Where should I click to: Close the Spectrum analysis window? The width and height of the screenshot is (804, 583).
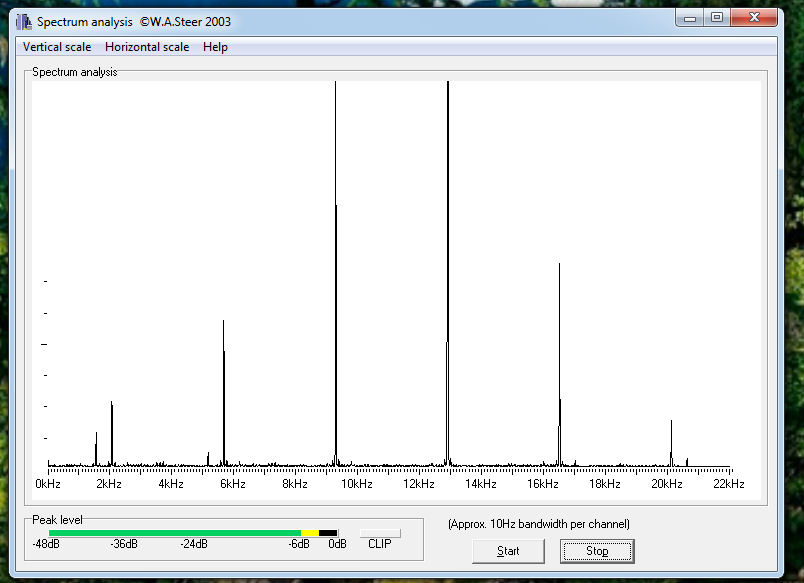click(753, 17)
